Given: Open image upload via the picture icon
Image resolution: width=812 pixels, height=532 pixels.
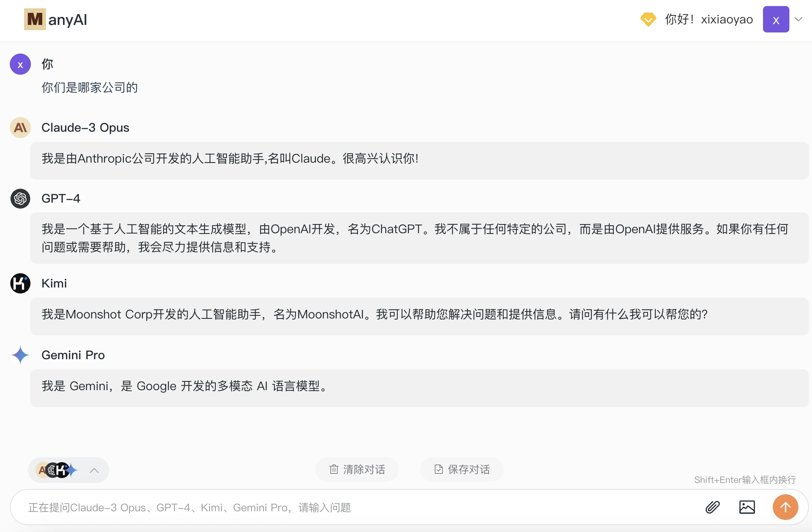Looking at the screenshot, I should pyautogui.click(x=748, y=507).
